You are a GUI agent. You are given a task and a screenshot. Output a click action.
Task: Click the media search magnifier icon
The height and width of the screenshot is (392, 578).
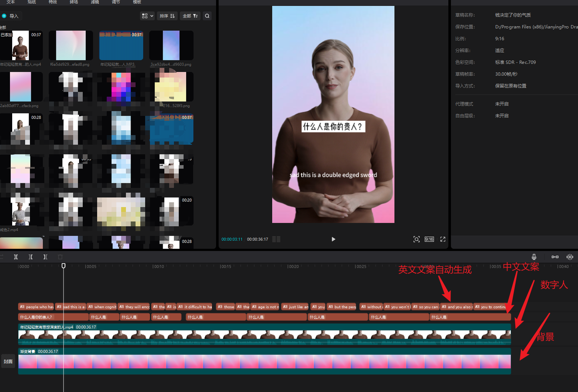(x=207, y=16)
